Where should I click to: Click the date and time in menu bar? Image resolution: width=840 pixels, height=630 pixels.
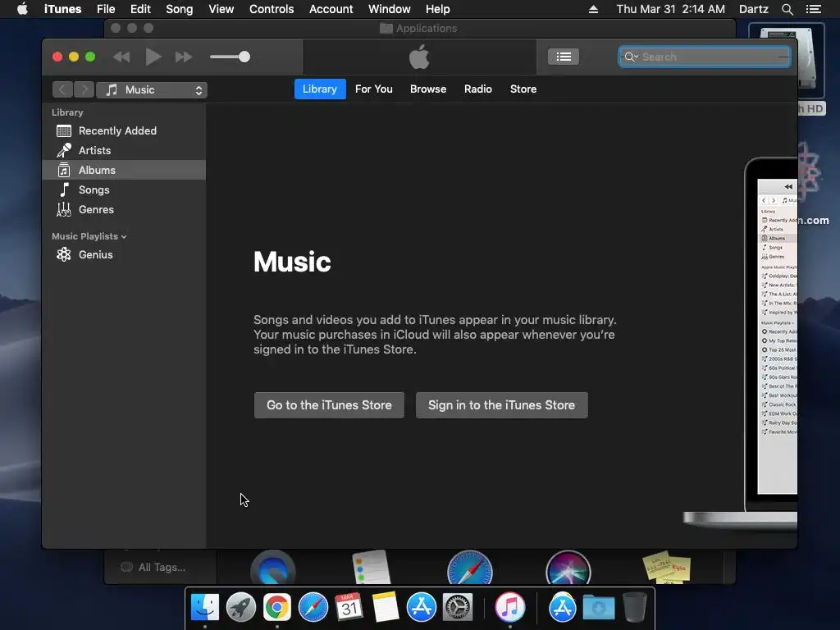point(671,9)
